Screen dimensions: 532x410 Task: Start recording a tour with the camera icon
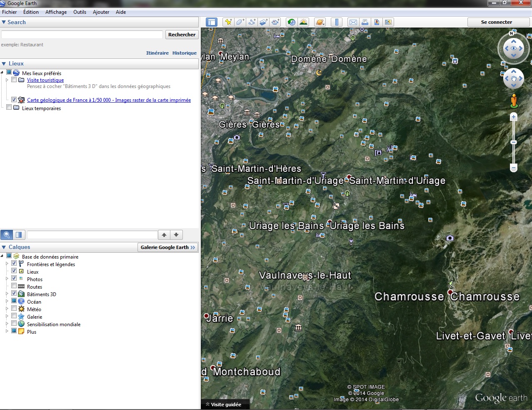pos(275,22)
